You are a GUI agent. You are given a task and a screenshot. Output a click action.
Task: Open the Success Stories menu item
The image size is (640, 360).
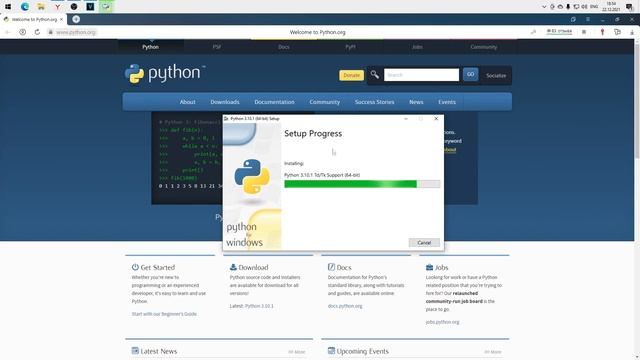[x=374, y=102]
